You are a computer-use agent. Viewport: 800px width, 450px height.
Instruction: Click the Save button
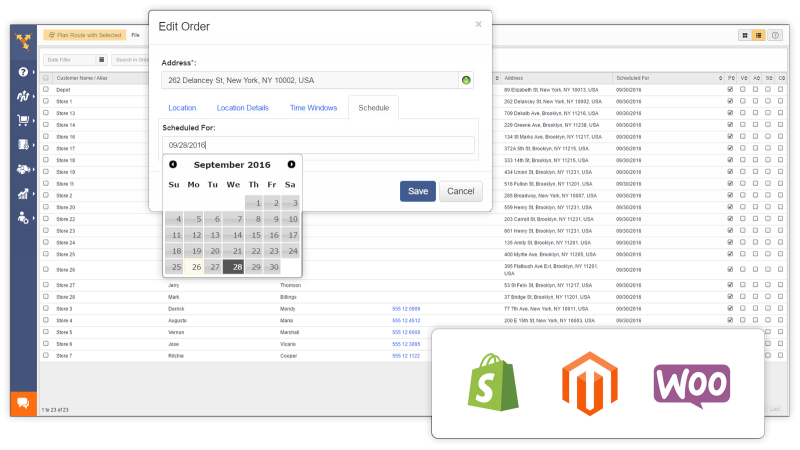click(x=418, y=191)
